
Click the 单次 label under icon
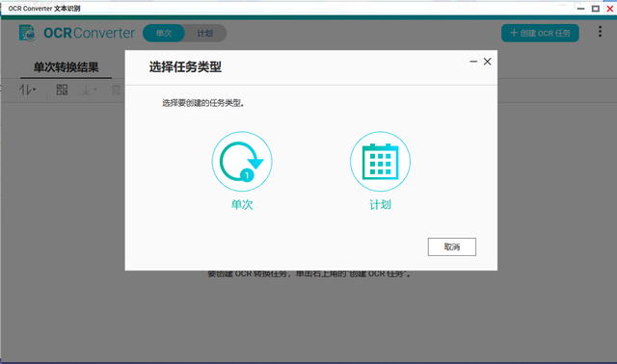tap(242, 204)
